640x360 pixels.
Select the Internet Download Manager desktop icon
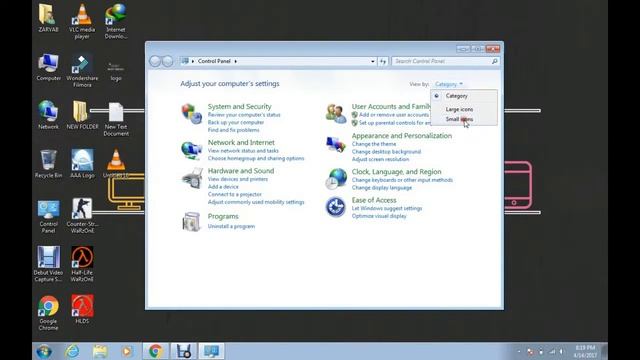(116, 21)
